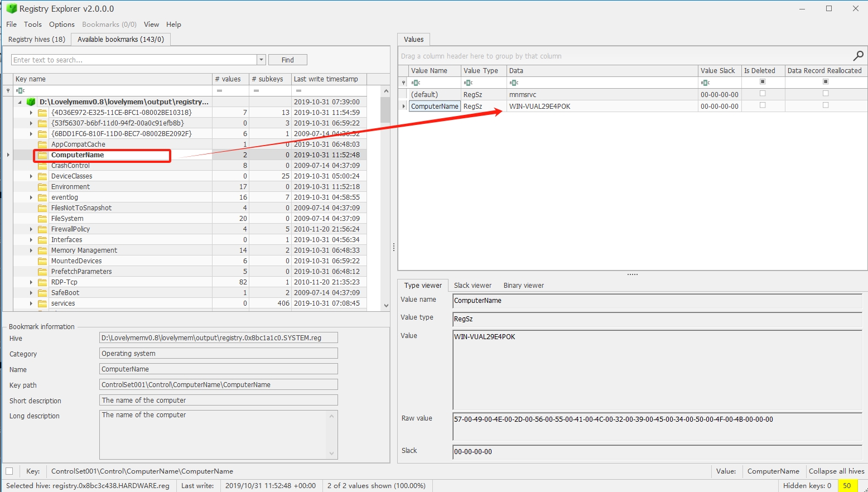Viewport: 868px width, 492px height.
Task: Sort by # subkeys column header
Action: (x=270, y=79)
